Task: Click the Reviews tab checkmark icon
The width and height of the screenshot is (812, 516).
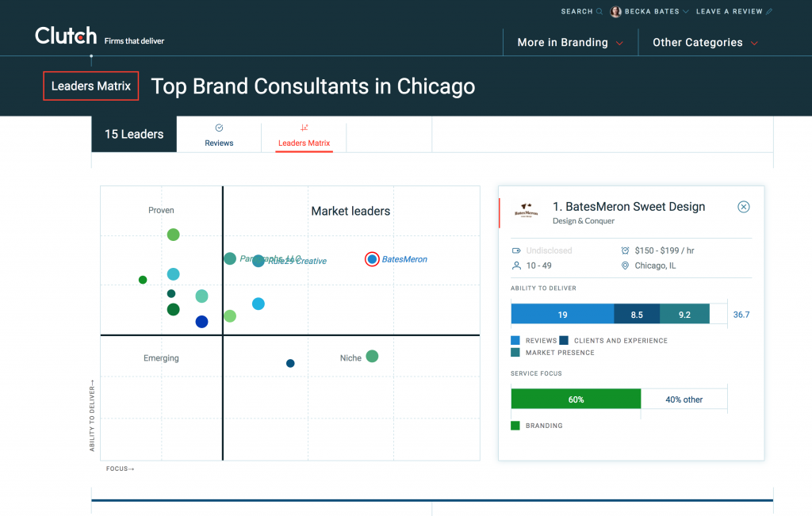Action: tap(219, 128)
